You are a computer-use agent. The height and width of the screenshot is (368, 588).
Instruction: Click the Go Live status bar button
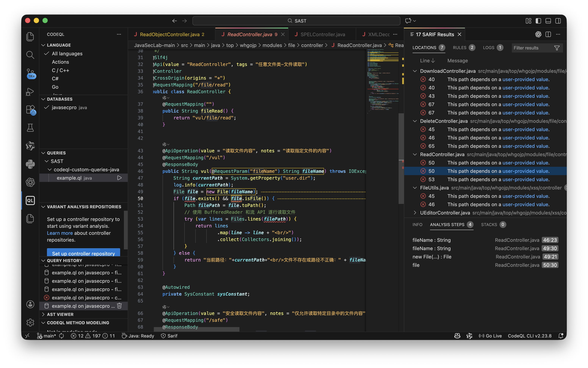(490, 336)
